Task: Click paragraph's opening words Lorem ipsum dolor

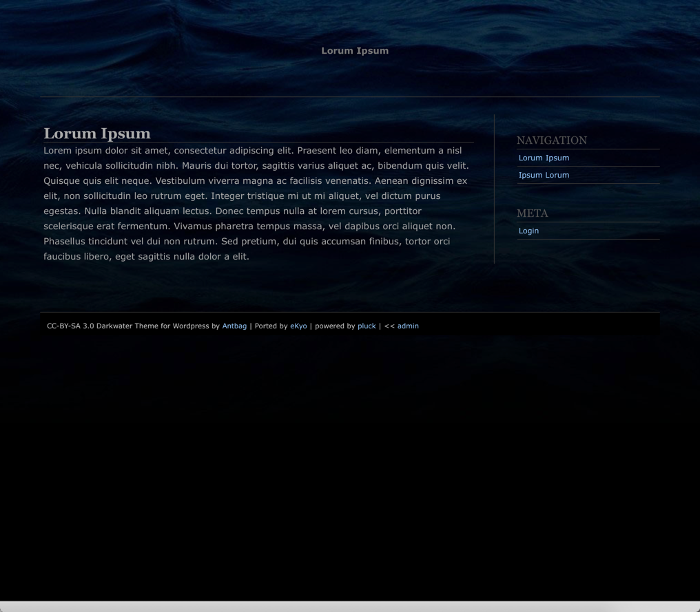Action: click(x=85, y=151)
